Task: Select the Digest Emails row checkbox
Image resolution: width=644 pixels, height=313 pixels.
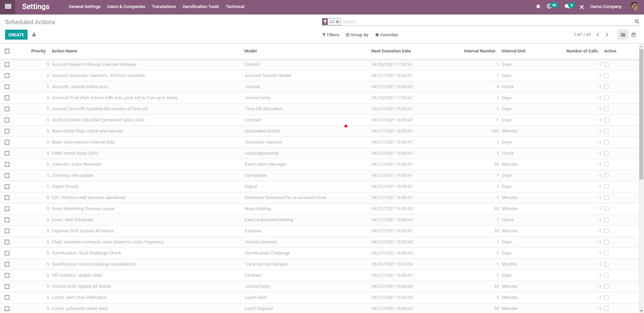Action: [7, 187]
